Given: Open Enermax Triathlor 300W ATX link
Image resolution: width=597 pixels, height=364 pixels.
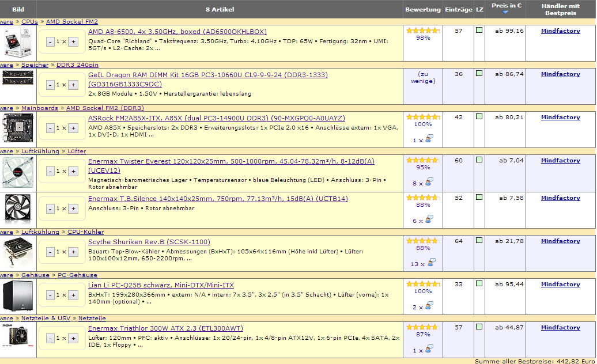Looking at the screenshot, I should point(165,328).
